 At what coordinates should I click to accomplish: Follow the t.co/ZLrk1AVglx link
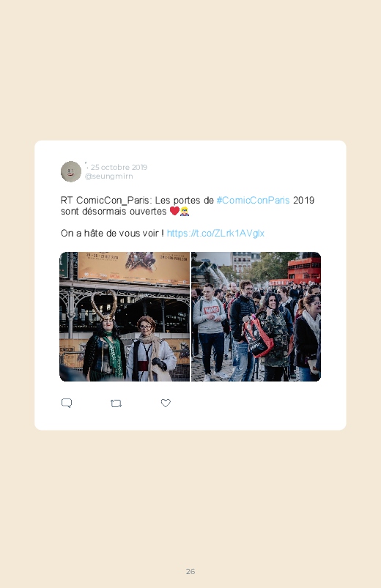pyautogui.click(x=215, y=234)
